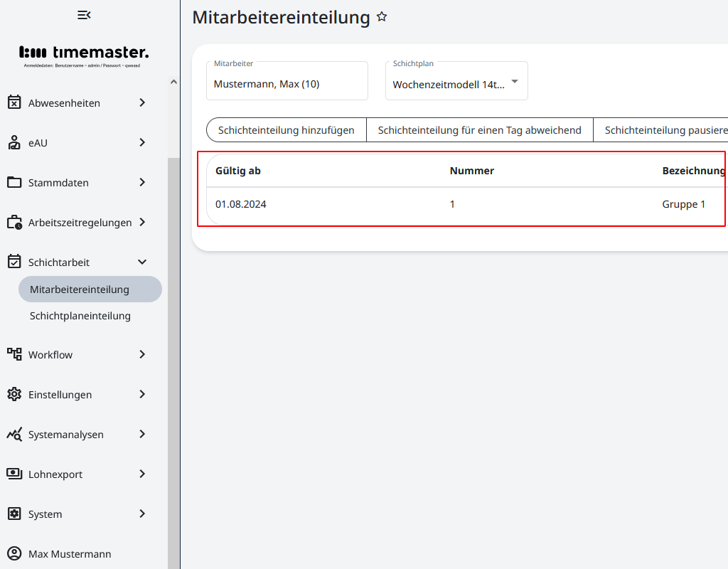
Task: Expand the Einstellungen menu section
Action: [142, 394]
